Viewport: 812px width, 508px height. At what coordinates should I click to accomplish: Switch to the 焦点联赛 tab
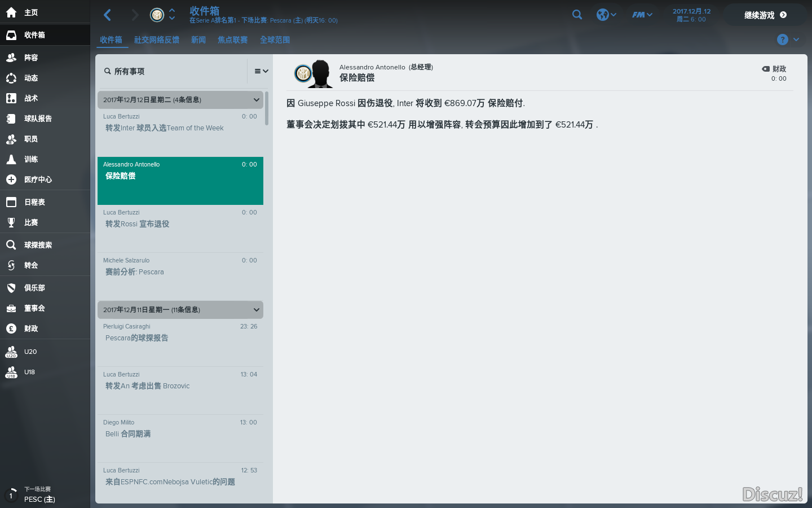pos(233,40)
